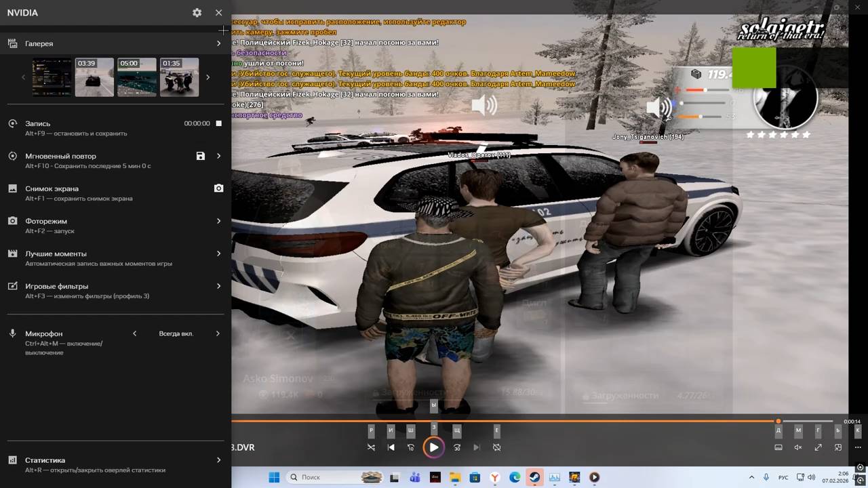
Task: Open media player more options menu
Action: (858, 447)
